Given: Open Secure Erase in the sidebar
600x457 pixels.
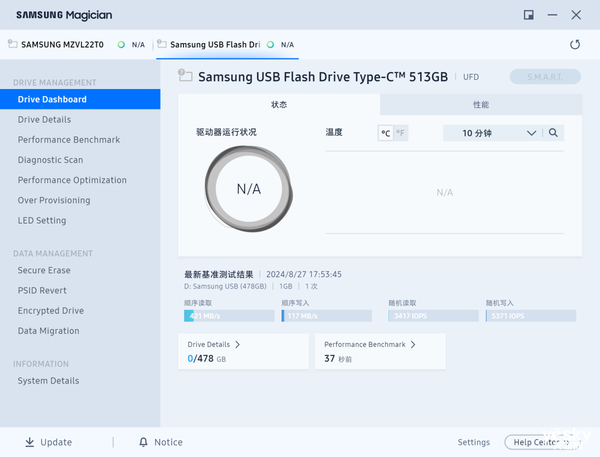Looking at the screenshot, I should tap(44, 270).
